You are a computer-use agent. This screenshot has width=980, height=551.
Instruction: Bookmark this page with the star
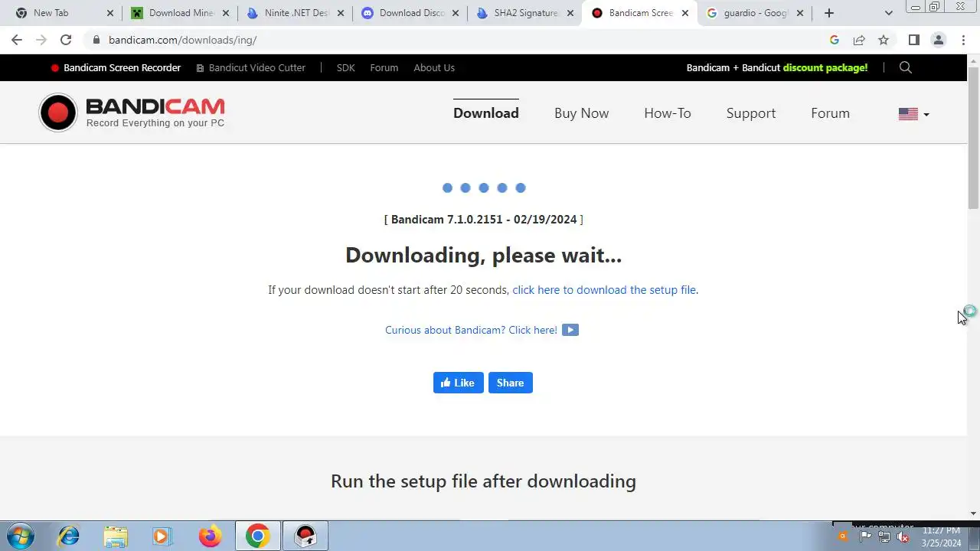[884, 40]
